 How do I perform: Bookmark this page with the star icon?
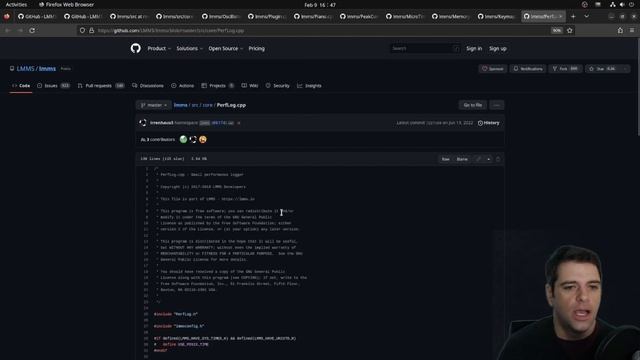pos(570,30)
